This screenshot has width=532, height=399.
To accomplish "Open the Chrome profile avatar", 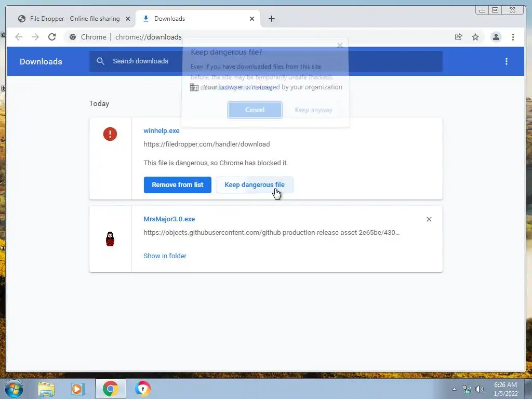I will [496, 37].
